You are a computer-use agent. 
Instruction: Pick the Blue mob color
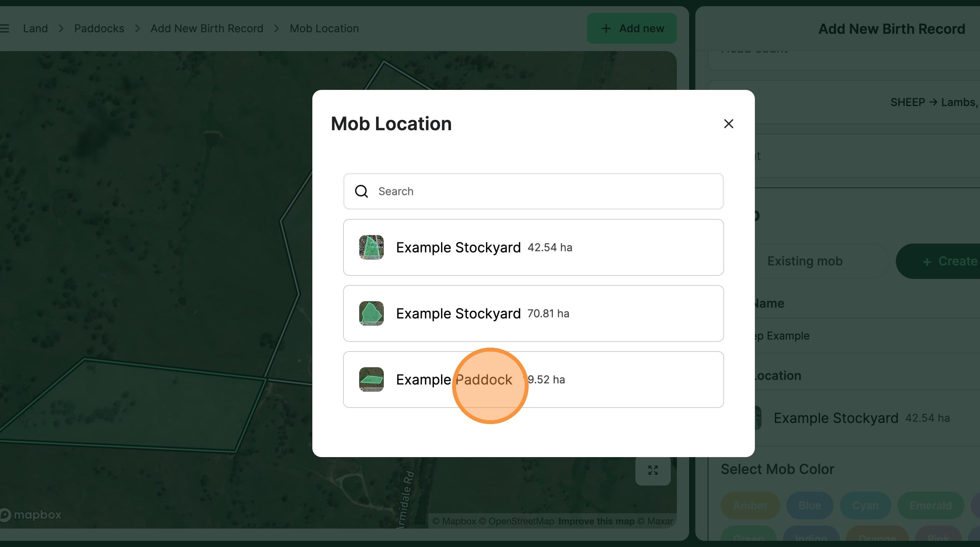click(x=809, y=506)
